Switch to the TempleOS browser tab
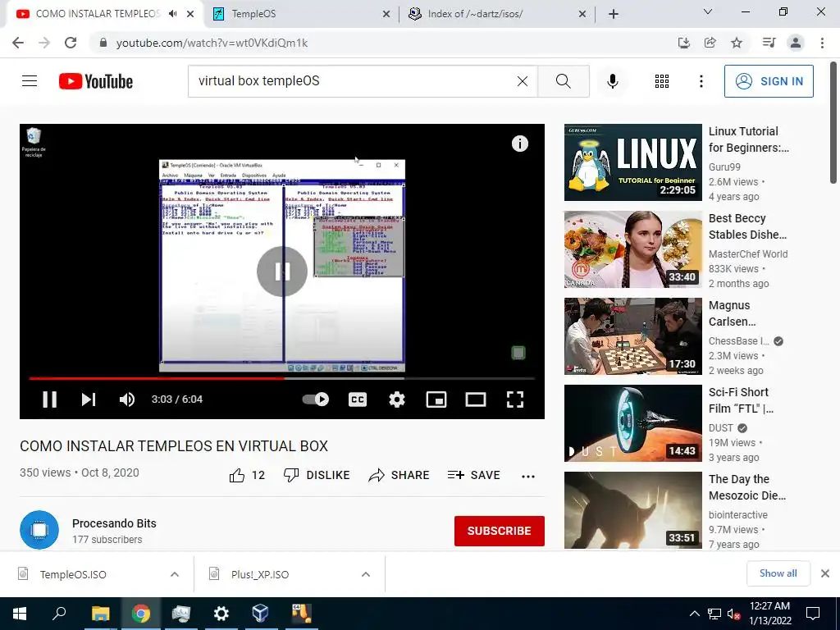The height and width of the screenshot is (630, 840). click(x=300, y=14)
